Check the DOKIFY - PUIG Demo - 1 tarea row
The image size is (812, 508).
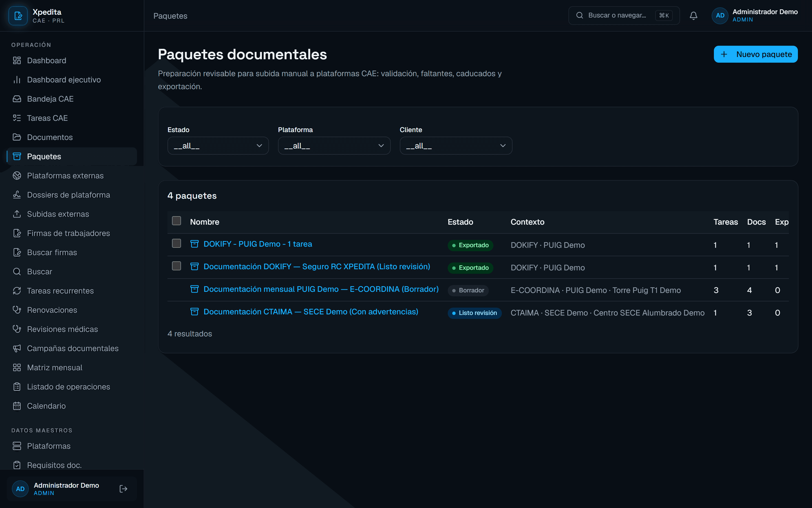pos(176,243)
